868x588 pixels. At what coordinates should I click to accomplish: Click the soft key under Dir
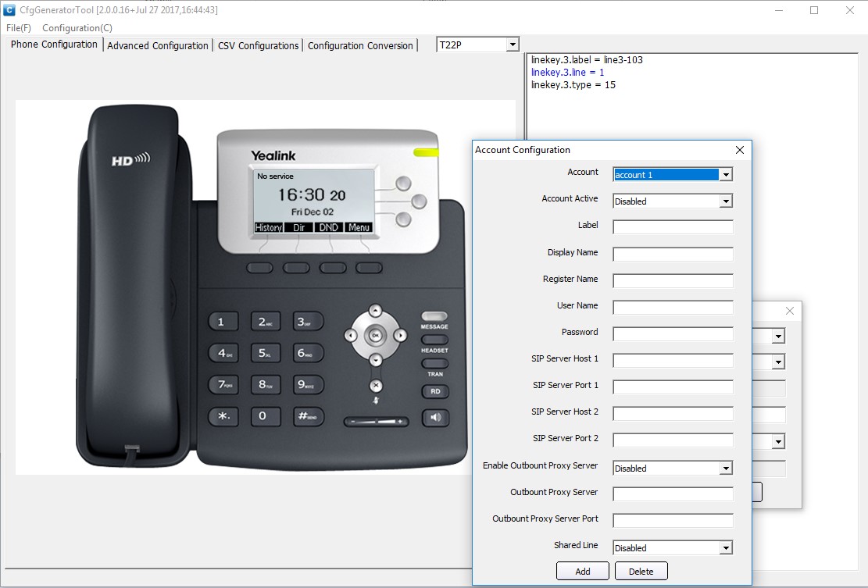pos(296,269)
